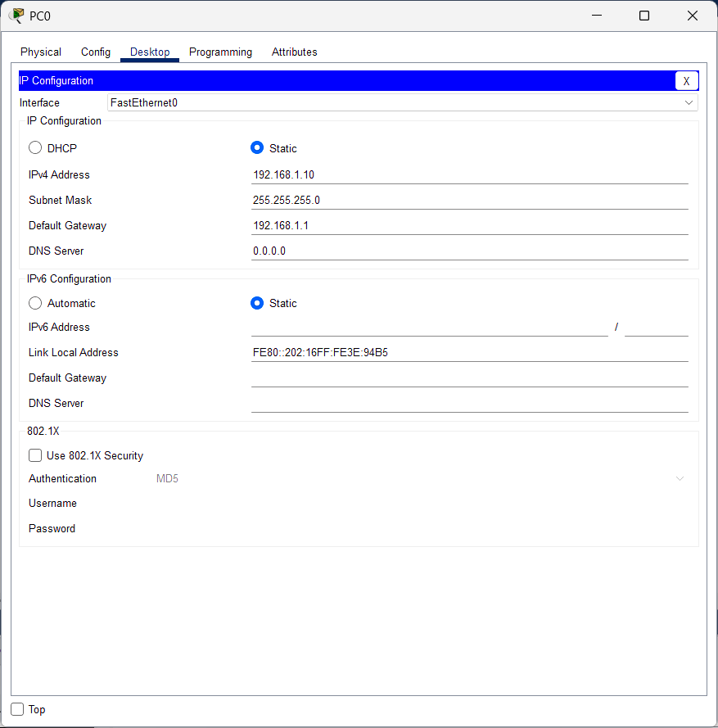Toggle the Top checkbox
This screenshot has width=718, height=728.
17,709
